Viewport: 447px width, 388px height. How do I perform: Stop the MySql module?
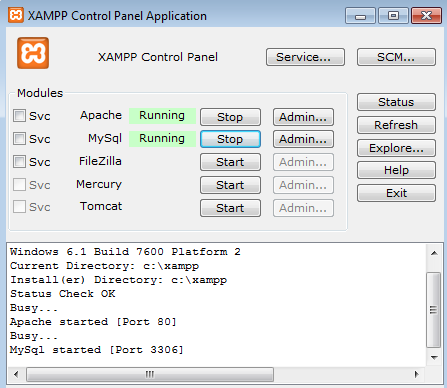[x=230, y=139]
